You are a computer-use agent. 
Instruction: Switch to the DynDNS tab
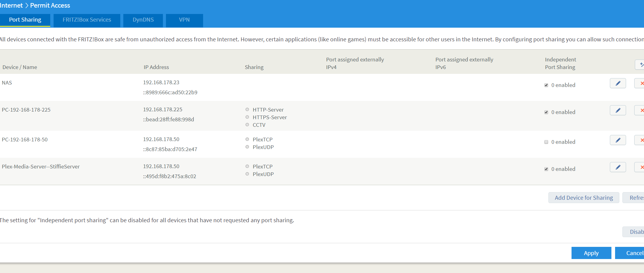[143, 20]
